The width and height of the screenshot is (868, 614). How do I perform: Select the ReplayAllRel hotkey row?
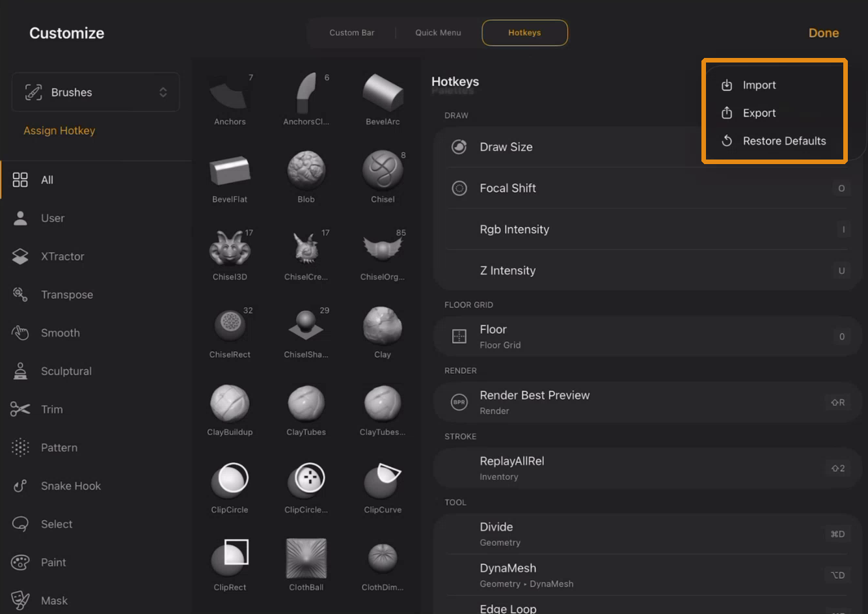point(647,468)
